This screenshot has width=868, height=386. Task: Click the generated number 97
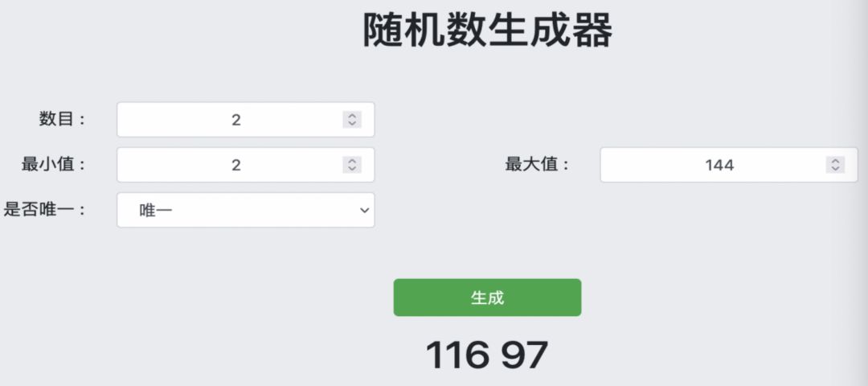(x=524, y=355)
